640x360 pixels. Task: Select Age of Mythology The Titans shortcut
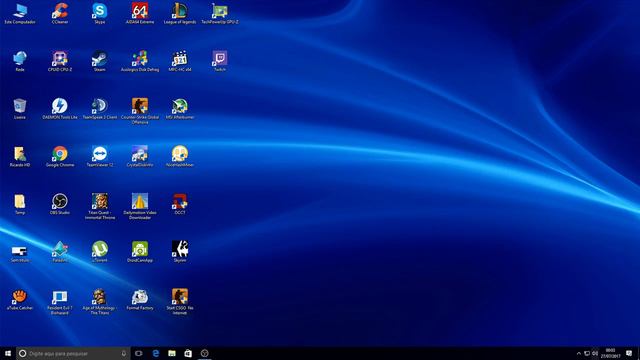click(100, 302)
